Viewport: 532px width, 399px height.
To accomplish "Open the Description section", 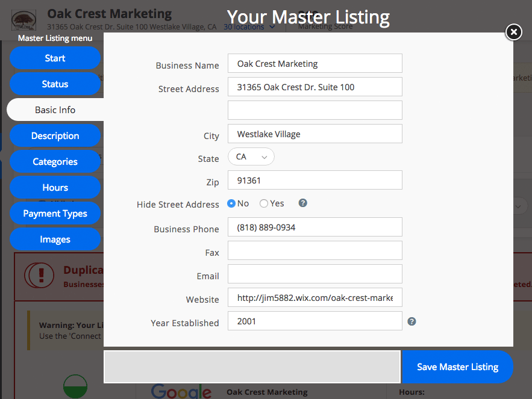I will pyautogui.click(x=55, y=135).
